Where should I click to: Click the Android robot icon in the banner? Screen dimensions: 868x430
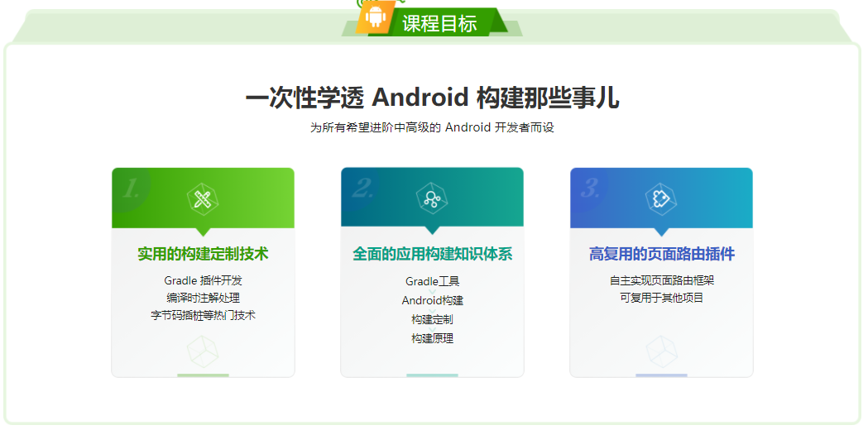[x=376, y=17]
